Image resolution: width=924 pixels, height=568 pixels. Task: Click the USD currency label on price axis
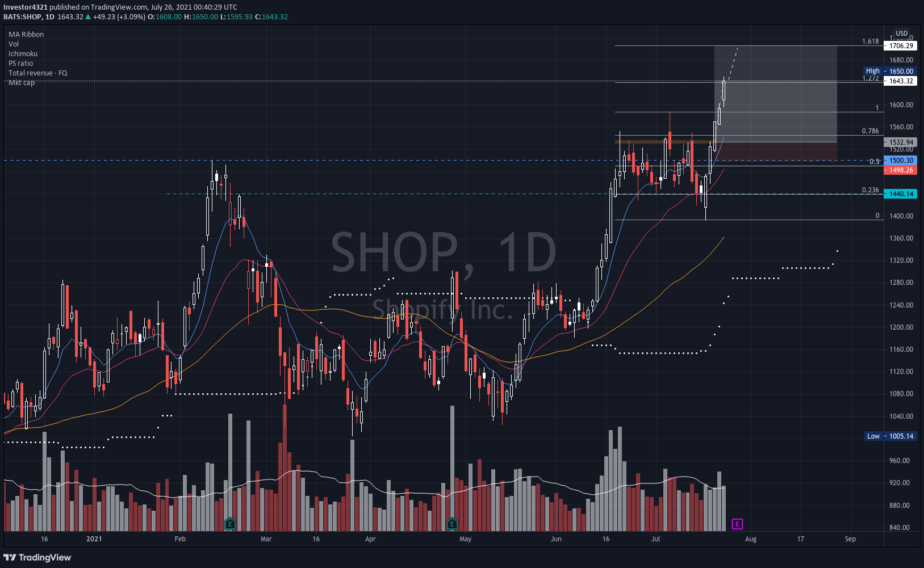902,33
